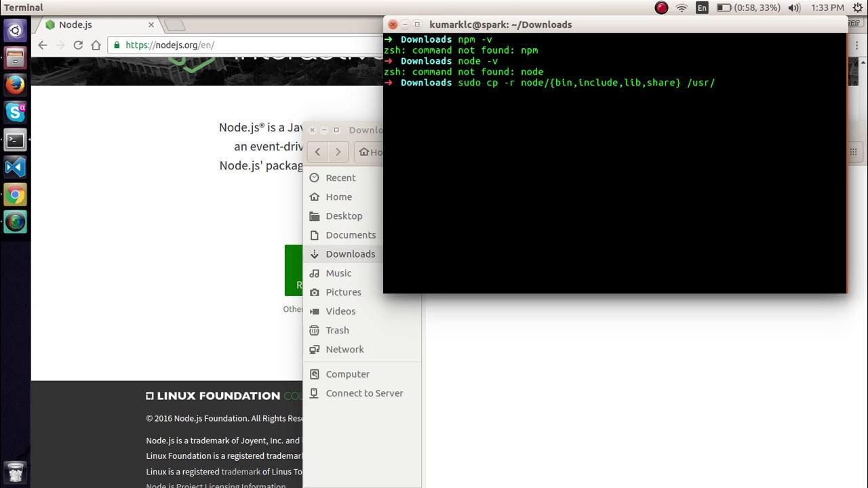Minimize the terminal window
This screenshot has height=488, width=868.
[x=405, y=24]
